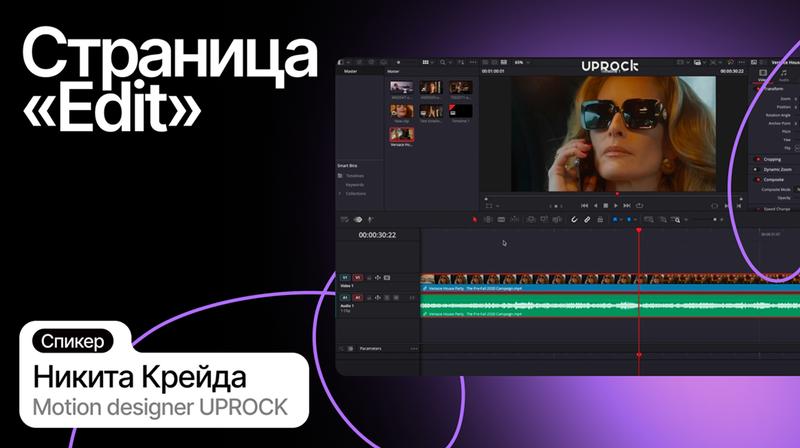
Task: Toggle auto select on Audio 1 track
Action: pos(378,297)
